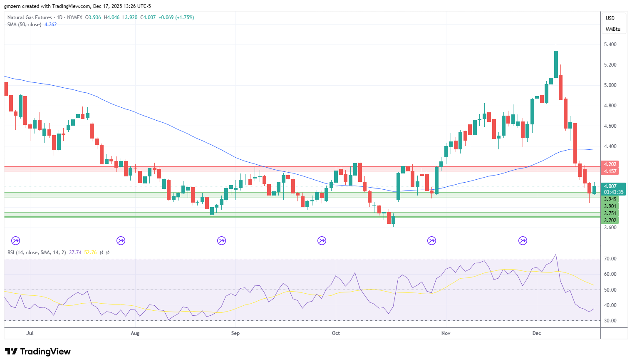Click the yellow RSI average value 52.76
Viewport: 632px width, 364px height.
click(90, 253)
